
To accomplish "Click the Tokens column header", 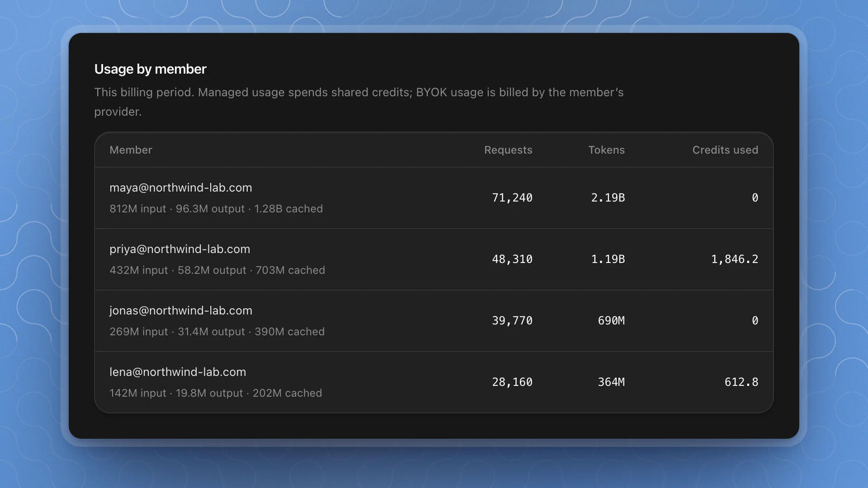I will point(606,150).
